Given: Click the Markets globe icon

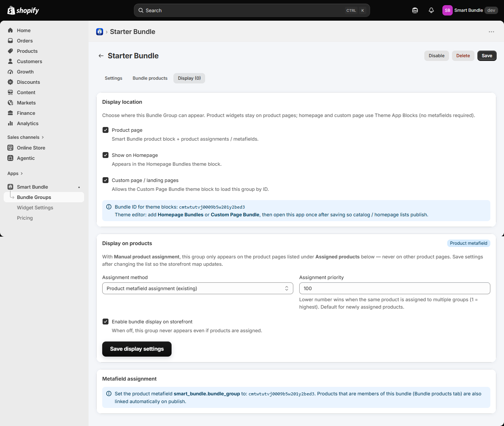Looking at the screenshot, I should 10,103.
